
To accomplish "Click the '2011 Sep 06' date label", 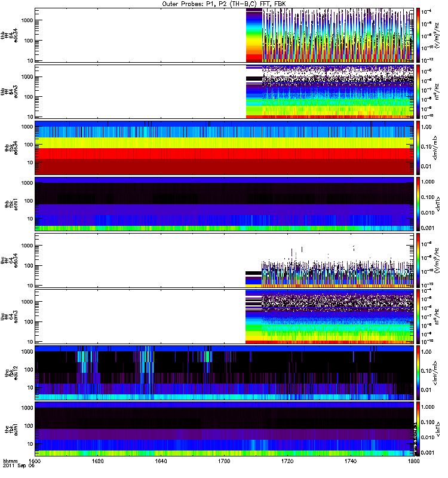I will point(16,467).
